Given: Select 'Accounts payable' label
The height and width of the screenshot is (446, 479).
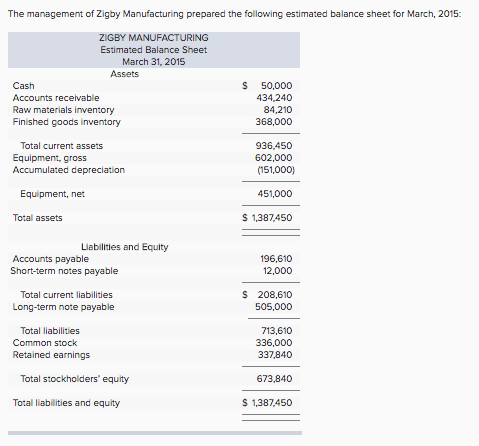Looking at the screenshot, I should 51,259.
